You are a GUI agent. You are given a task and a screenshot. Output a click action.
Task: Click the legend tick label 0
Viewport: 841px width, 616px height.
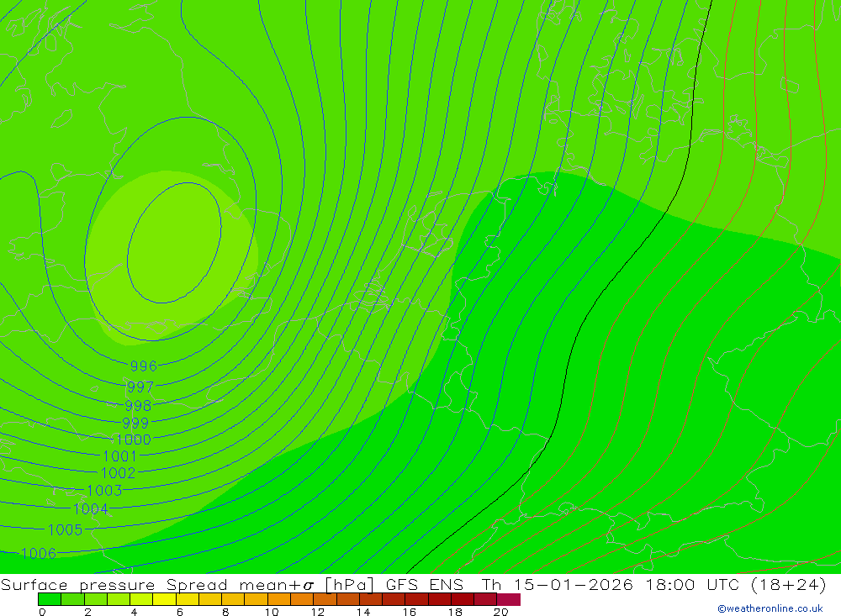[x=42, y=612]
